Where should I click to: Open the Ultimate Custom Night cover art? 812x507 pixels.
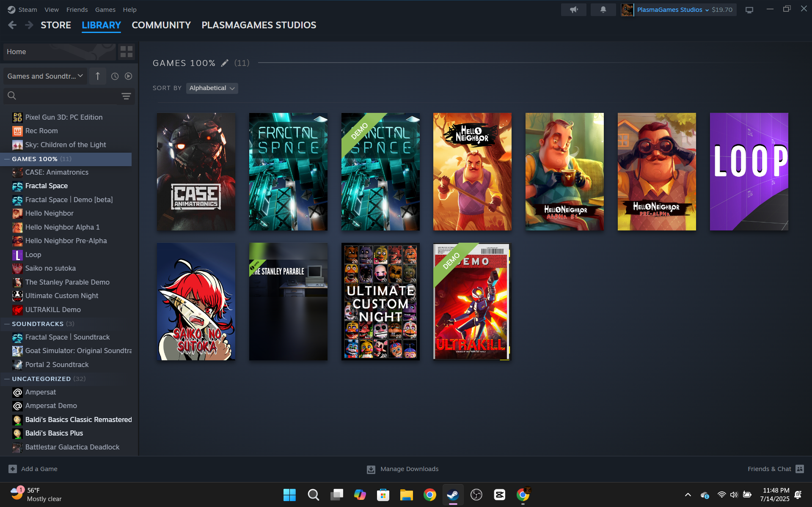click(x=380, y=301)
